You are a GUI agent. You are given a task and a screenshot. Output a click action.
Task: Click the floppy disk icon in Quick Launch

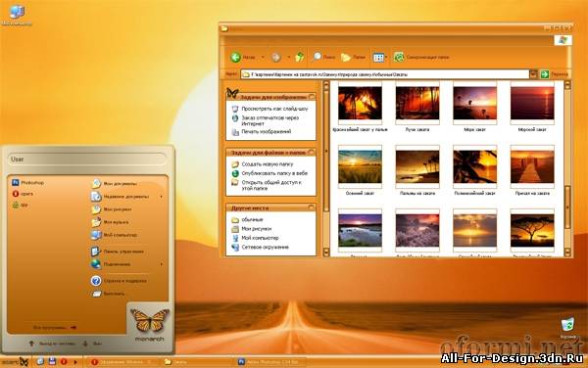52,361
